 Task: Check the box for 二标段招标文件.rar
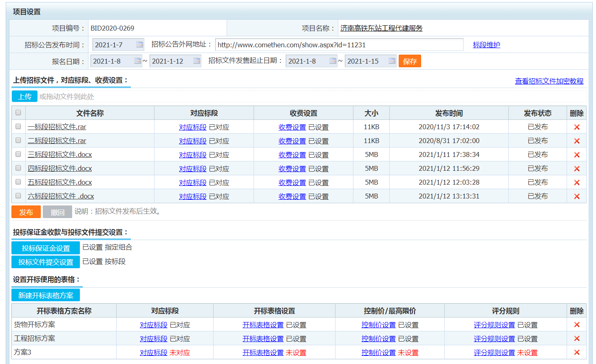(x=18, y=140)
